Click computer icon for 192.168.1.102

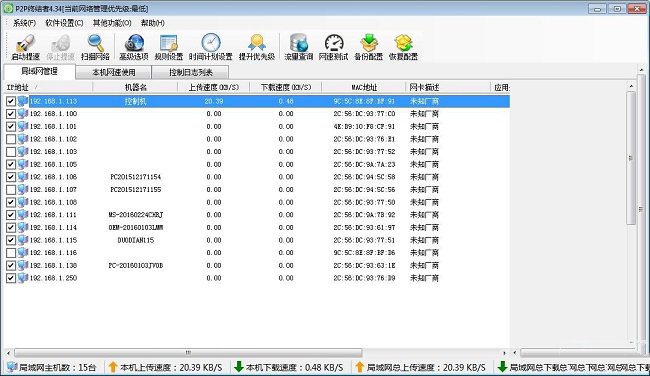(x=23, y=139)
